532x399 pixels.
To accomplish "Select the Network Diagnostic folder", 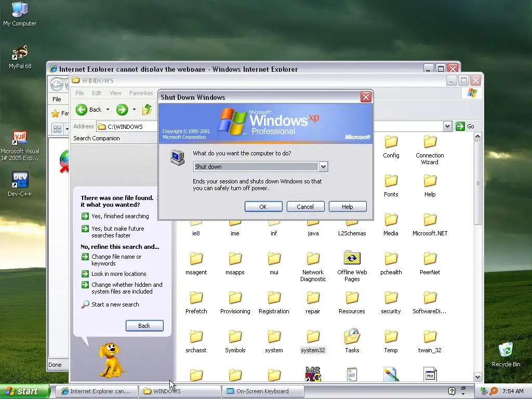I will click(313, 267).
